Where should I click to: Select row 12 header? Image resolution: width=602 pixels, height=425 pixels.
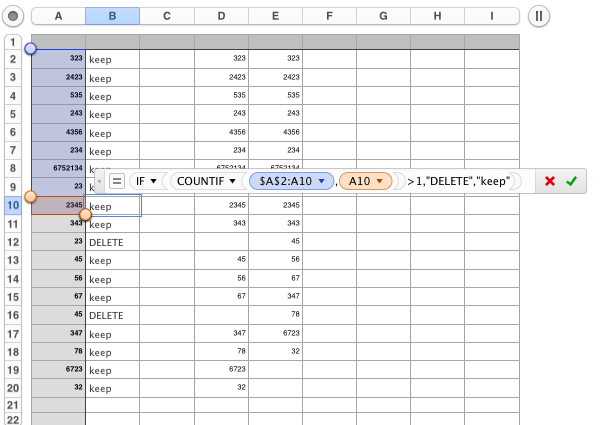(x=13, y=242)
